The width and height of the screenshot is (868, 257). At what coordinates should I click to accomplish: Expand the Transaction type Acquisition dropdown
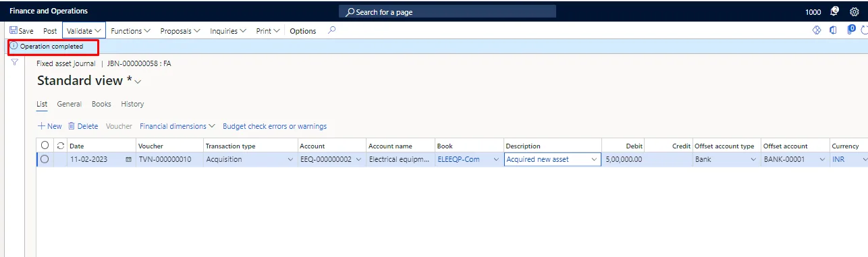(290, 160)
